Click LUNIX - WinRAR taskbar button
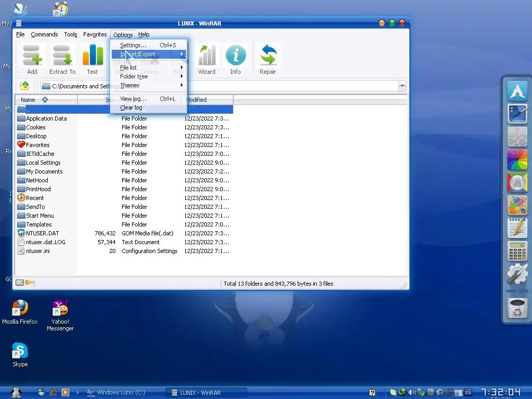532x399 pixels. pyautogui.click(x=206, y=393)
